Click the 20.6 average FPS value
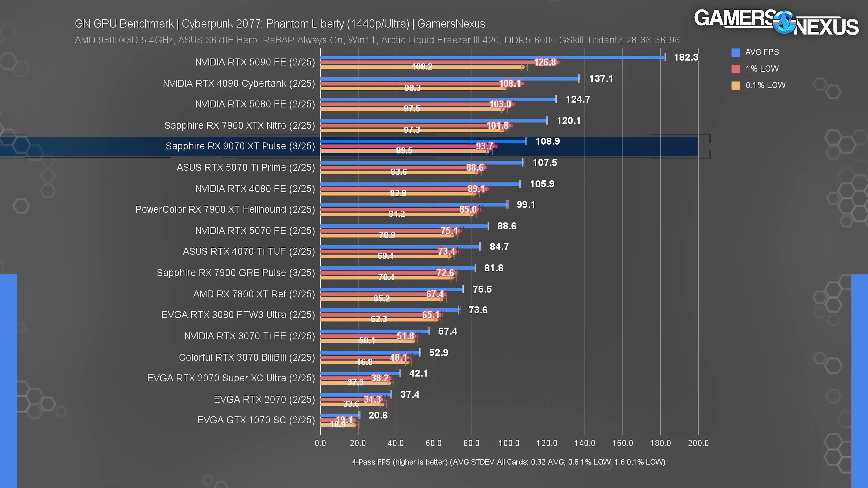Image resolution: width=868 pixels, height=488 pixels. click(x=378, y=416)
